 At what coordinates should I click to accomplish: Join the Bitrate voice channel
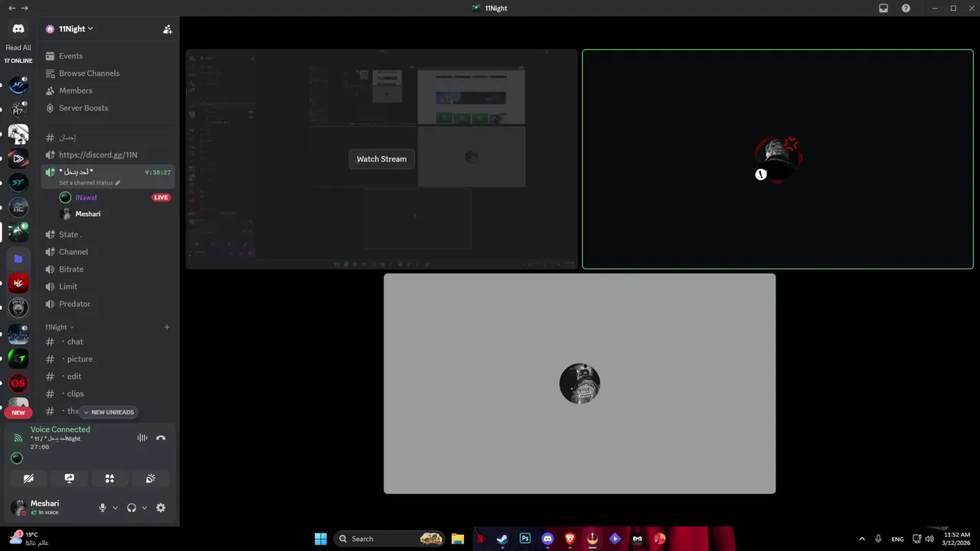tap(109, 269)
